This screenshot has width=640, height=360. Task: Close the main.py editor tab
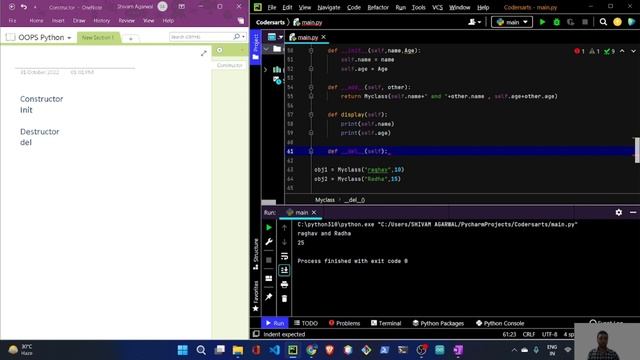(x=324, y=37)
